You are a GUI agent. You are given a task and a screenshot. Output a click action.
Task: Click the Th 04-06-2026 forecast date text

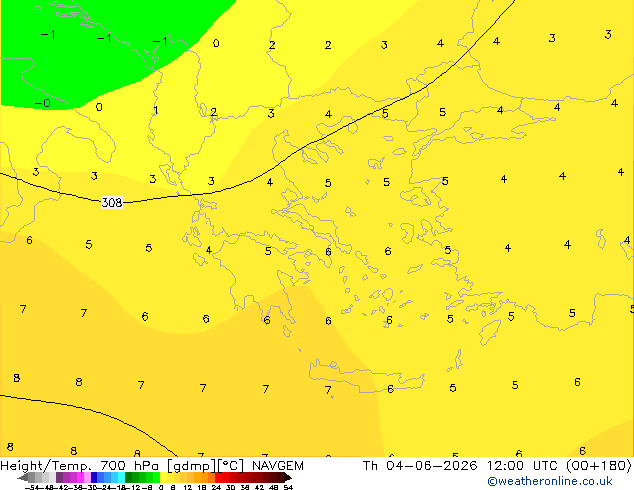click(420, 466)
